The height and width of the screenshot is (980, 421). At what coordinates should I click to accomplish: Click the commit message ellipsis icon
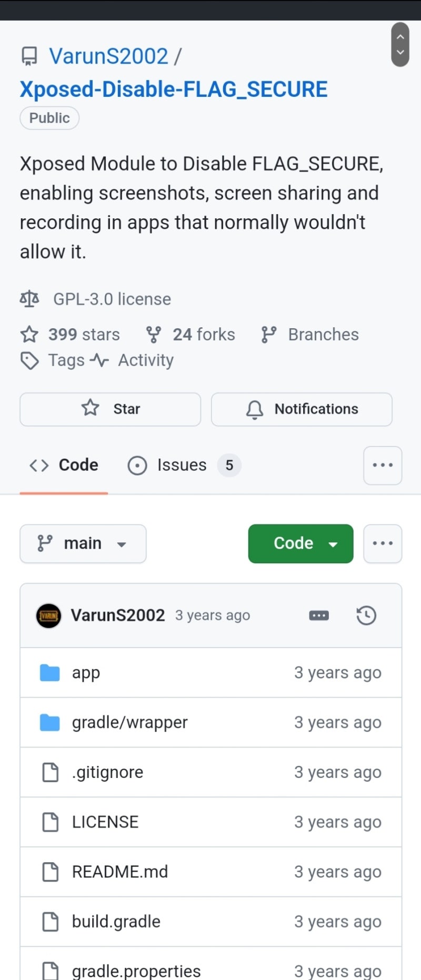(319, 615)
